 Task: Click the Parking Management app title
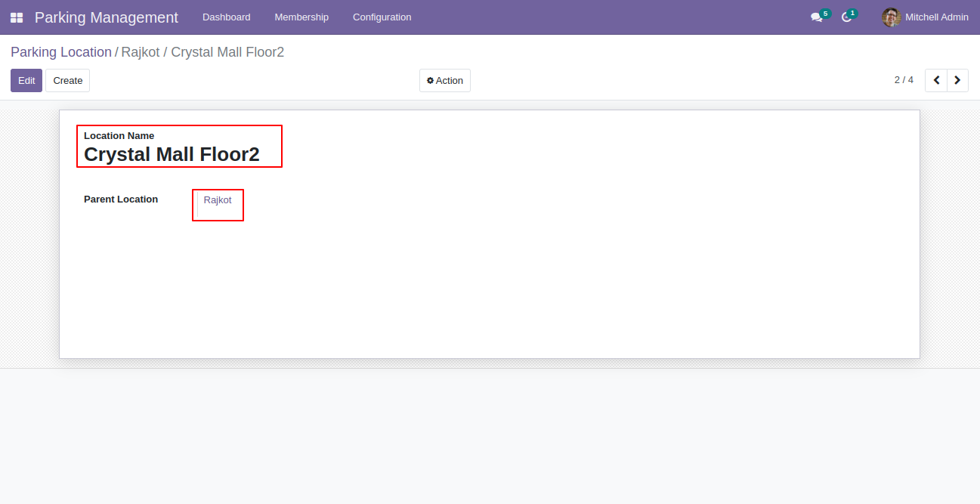107,17
